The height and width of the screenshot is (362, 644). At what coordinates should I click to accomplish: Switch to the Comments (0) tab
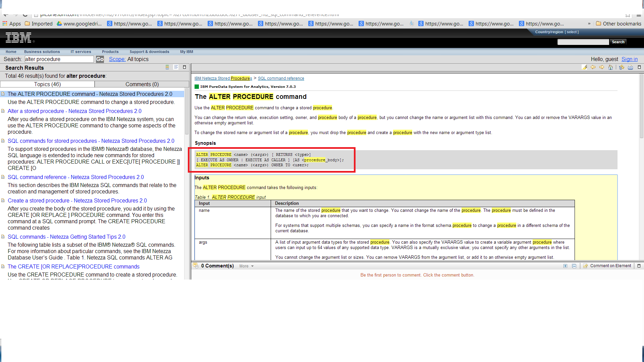[142, 84]
